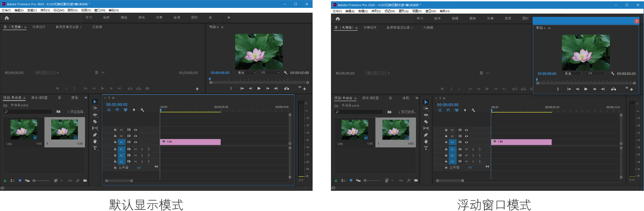644x211 pixels.
Task: Add a marker from default-mode timeline header
Action: click(x=134, y=110)
